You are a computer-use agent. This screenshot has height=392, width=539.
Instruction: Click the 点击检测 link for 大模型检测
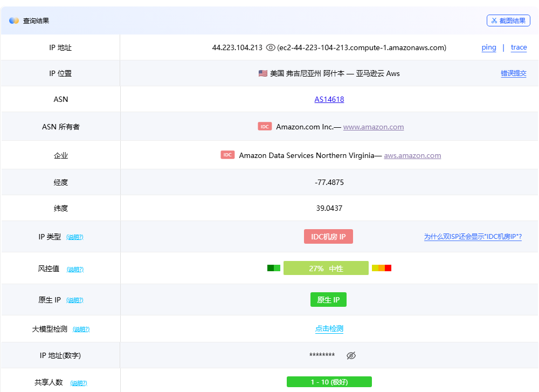coord(329,329)
